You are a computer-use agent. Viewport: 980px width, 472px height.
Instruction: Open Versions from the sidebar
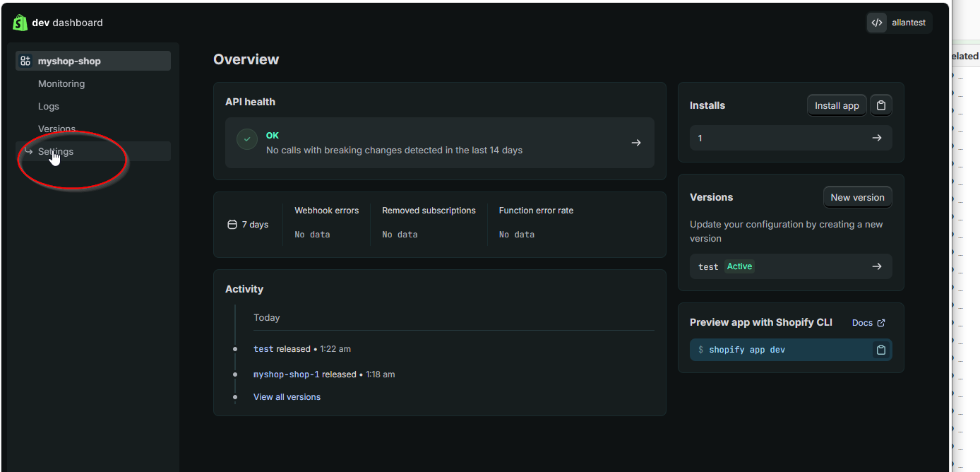tap(57, 129)
